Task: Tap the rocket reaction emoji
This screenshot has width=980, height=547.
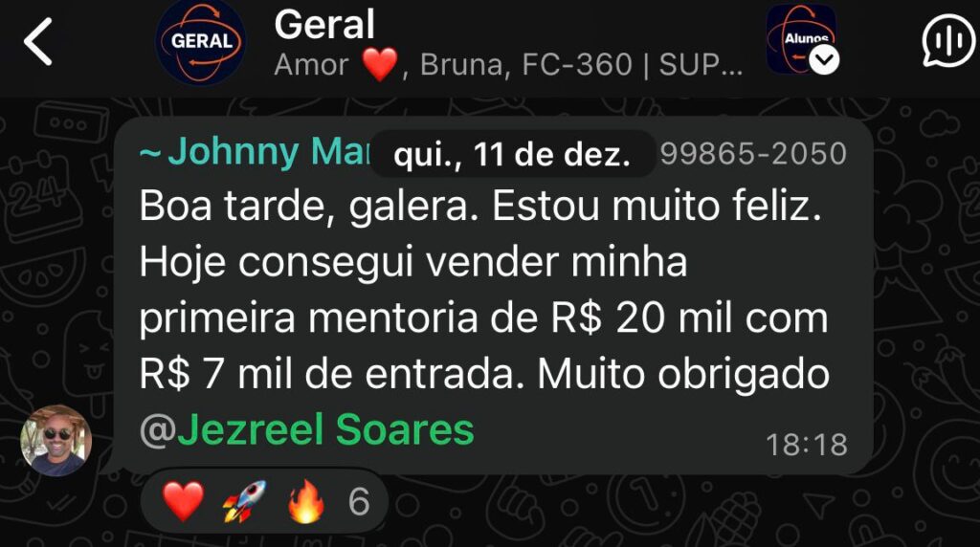Action: click(x=244, y=501)
